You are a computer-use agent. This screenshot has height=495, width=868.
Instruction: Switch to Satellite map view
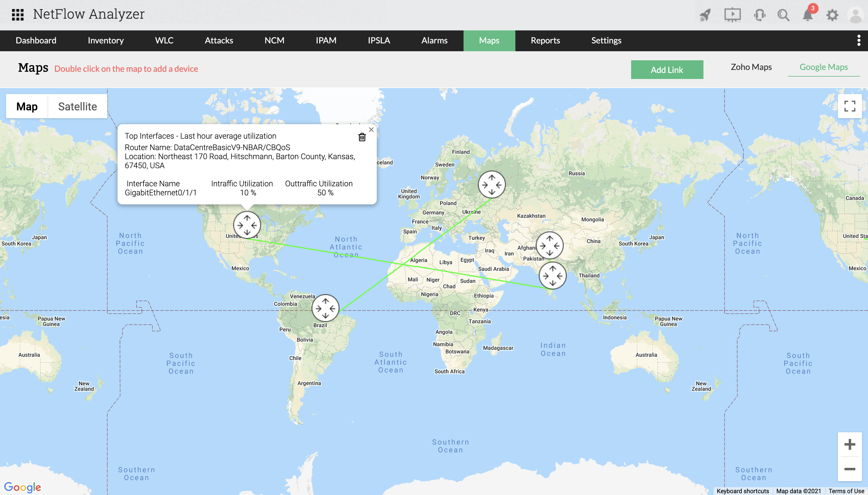[77, 106]
